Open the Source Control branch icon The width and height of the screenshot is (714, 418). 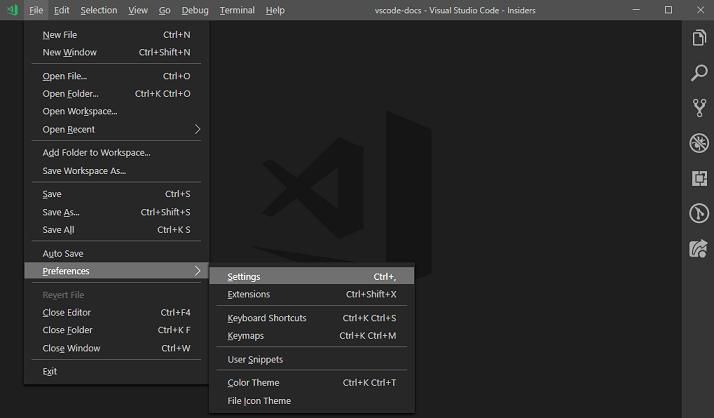(698, 108)
